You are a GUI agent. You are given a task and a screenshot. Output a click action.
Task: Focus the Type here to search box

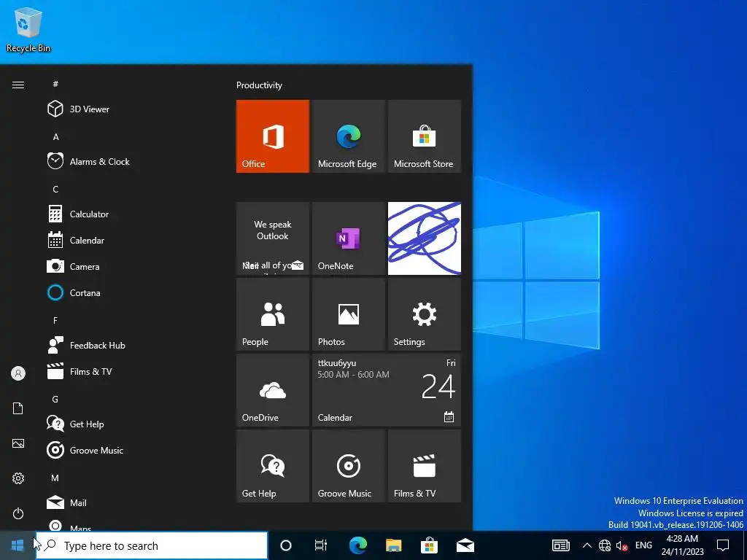[152, 545]
